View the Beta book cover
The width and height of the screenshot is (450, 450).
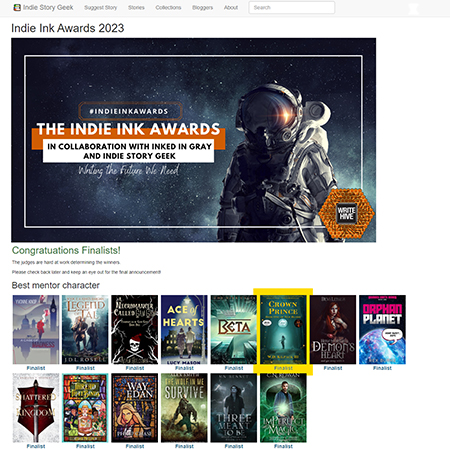pyautogui.click(x=234, y=329)
